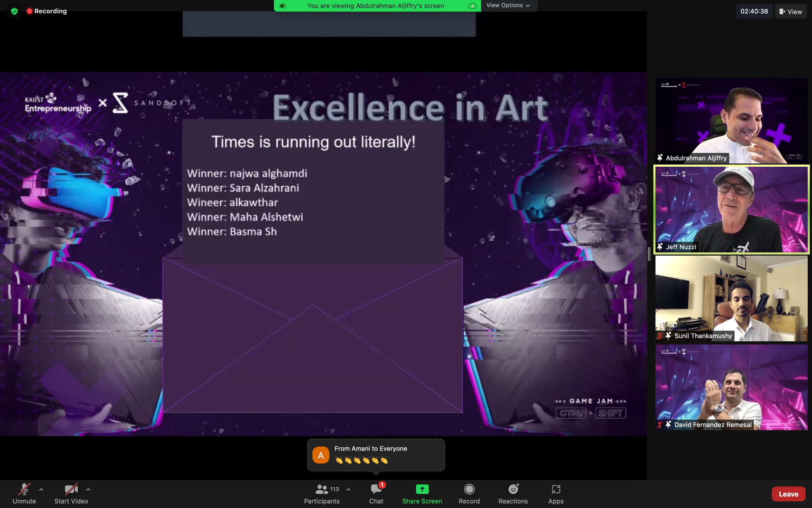
Task: Select Jeff Nuzzi's video thumbnail
Action: pos(731,209)
